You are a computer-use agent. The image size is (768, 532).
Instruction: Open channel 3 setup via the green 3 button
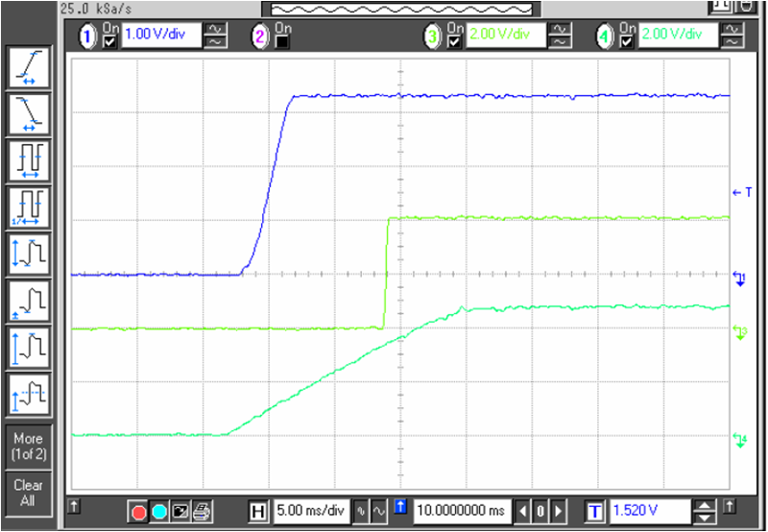tap(433, 36)
